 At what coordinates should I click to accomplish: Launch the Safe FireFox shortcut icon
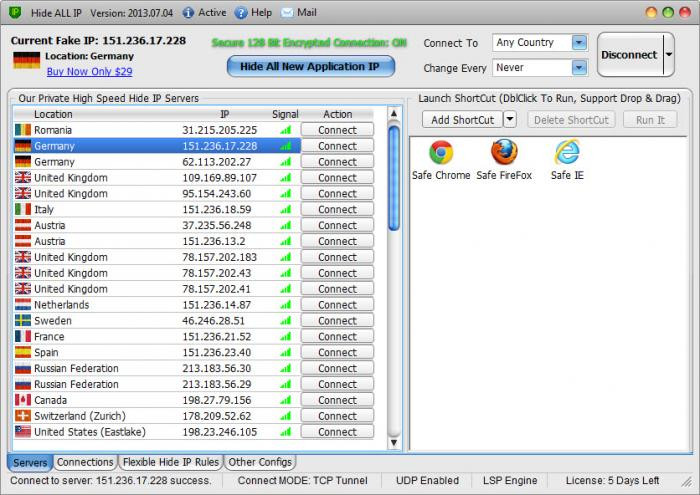pyautogui.click(x=504, y=152)
